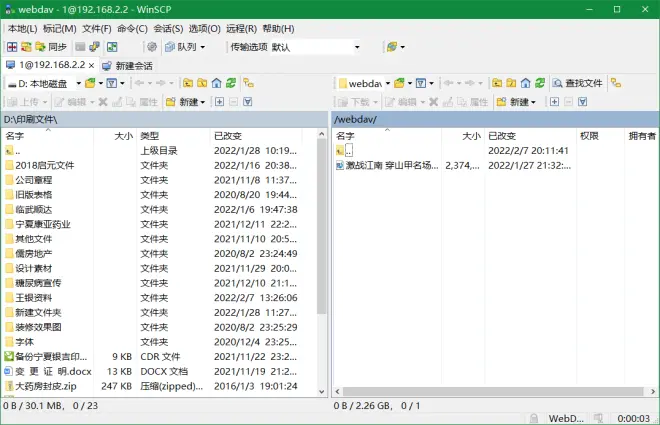Click the synchronize browsing icon next to compare

(26, 47)
